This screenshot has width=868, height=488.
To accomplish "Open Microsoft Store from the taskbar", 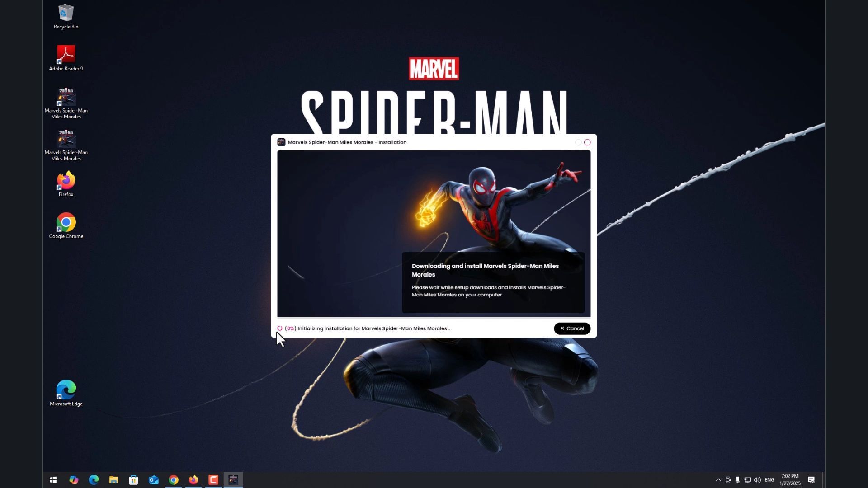I will (x=133, y=480).
